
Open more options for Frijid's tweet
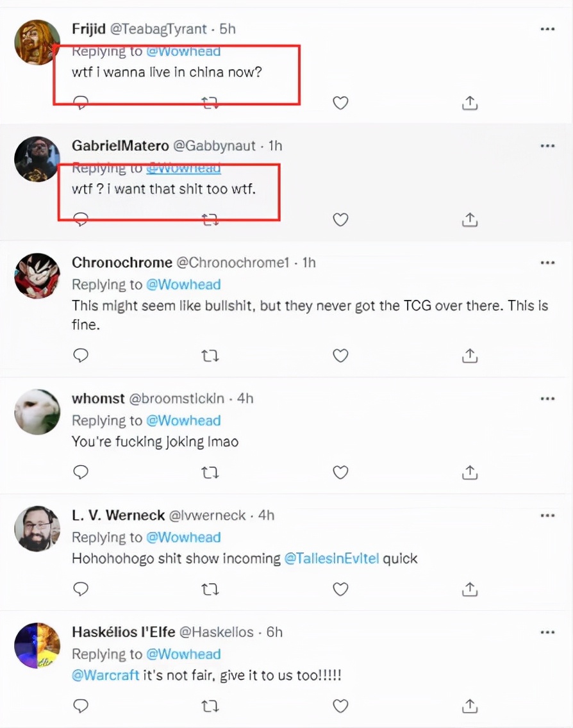coord(547,29)
